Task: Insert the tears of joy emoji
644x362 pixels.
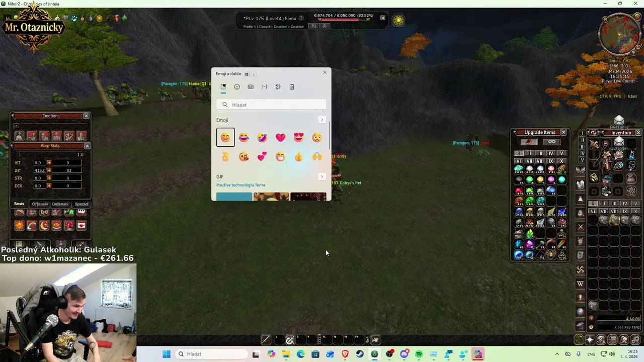Action: 244,137
